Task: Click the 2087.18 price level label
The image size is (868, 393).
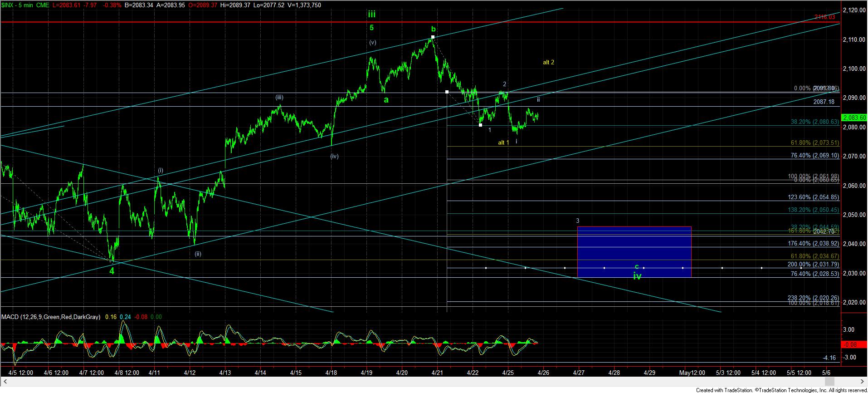Action: point(824,102)
